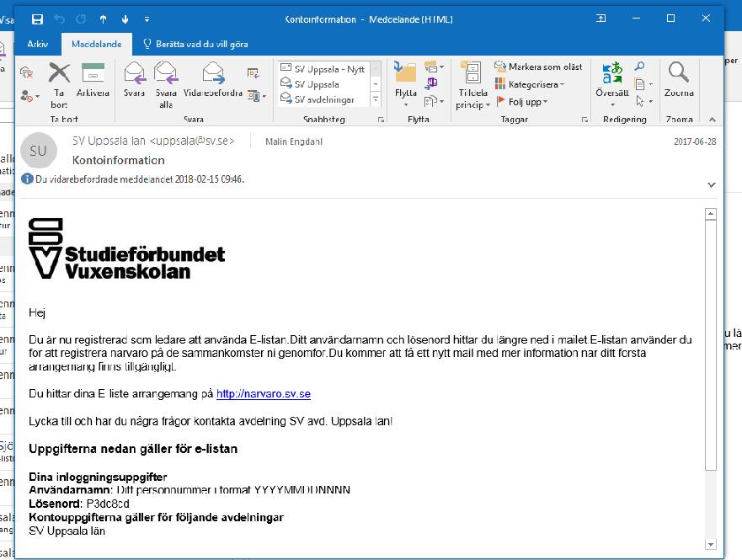Run quick step SV avdelningar

[x=323, y=99]
